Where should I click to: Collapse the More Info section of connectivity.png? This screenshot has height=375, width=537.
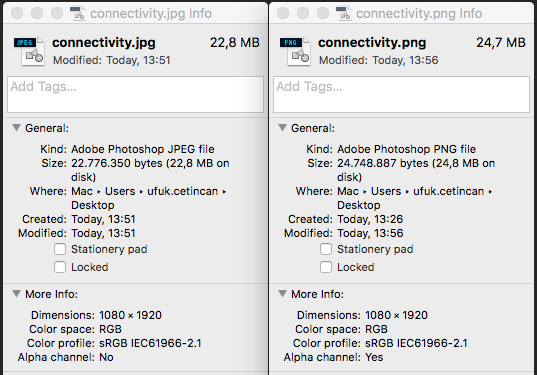pyautogui.click(x=282, y=294)
